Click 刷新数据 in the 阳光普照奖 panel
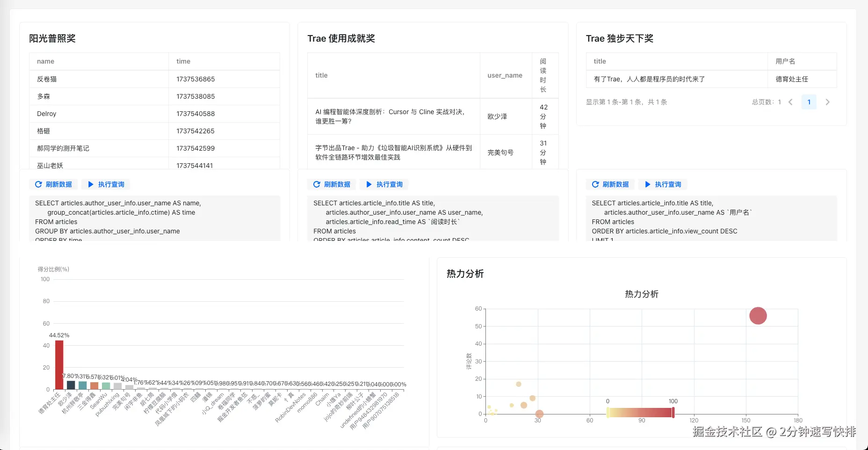868x450 pixels. click(x=54, y=184)
